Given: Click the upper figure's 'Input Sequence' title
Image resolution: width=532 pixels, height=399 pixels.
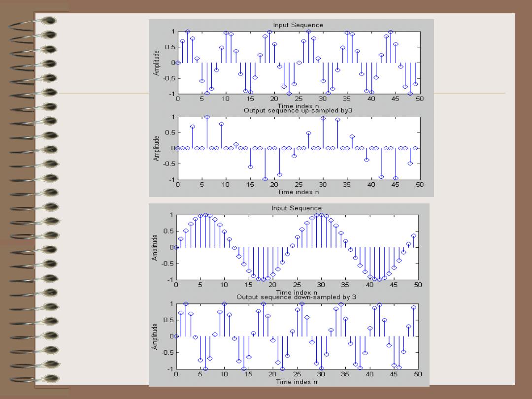Looking at the screenshot, I should click(x=298, y=25).
